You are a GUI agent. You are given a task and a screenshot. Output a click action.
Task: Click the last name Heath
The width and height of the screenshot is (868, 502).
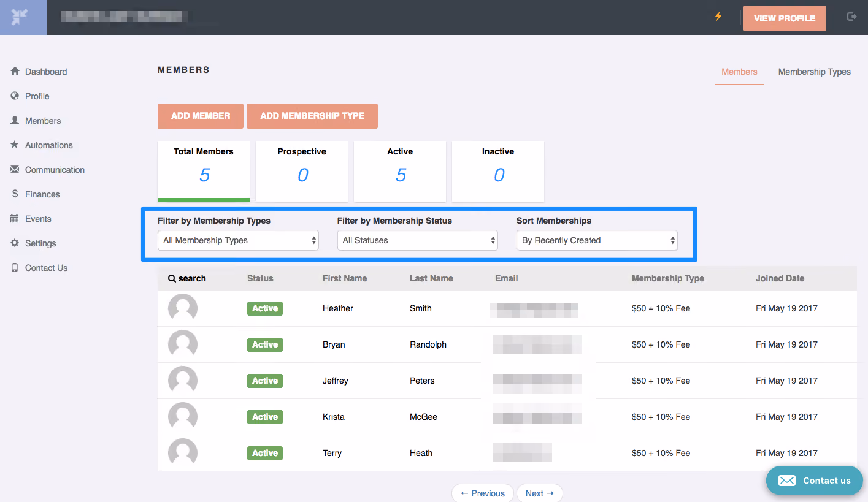coord(421,453)
